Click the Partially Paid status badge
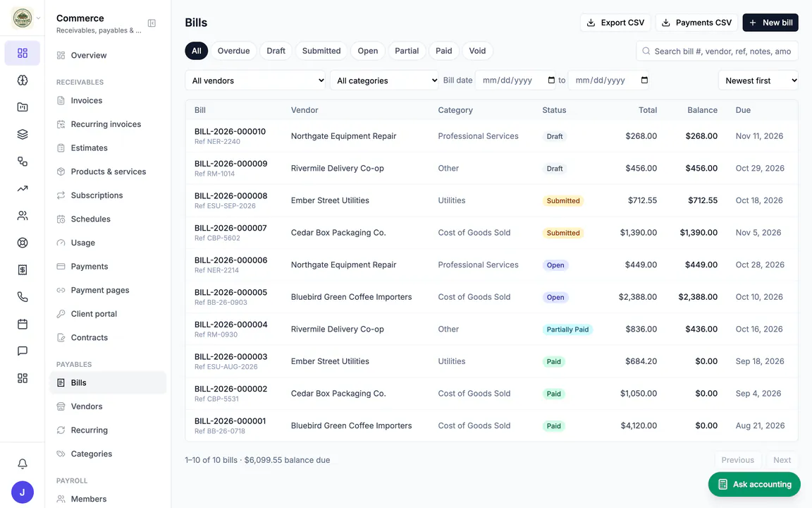This screenshot has height=508, width=812. pos(567,329)
